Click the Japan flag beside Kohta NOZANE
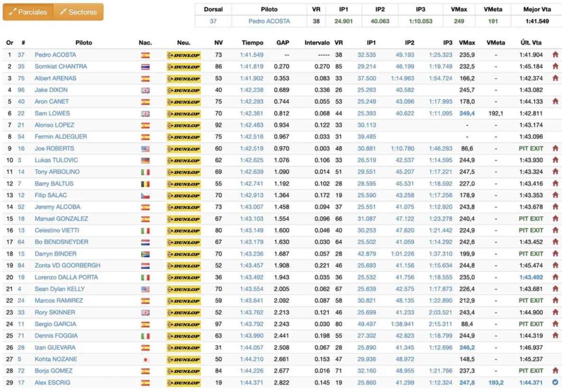 (x=145, y=359)
